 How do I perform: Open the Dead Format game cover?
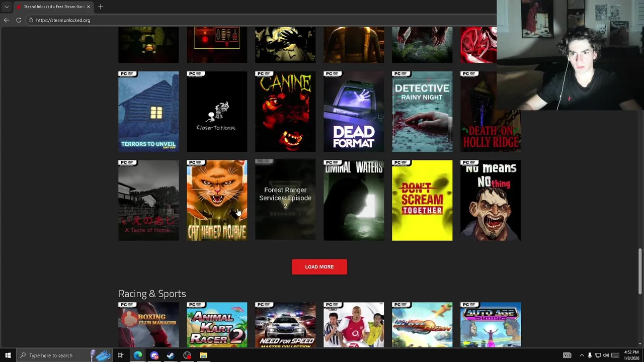tap(354, 112)
